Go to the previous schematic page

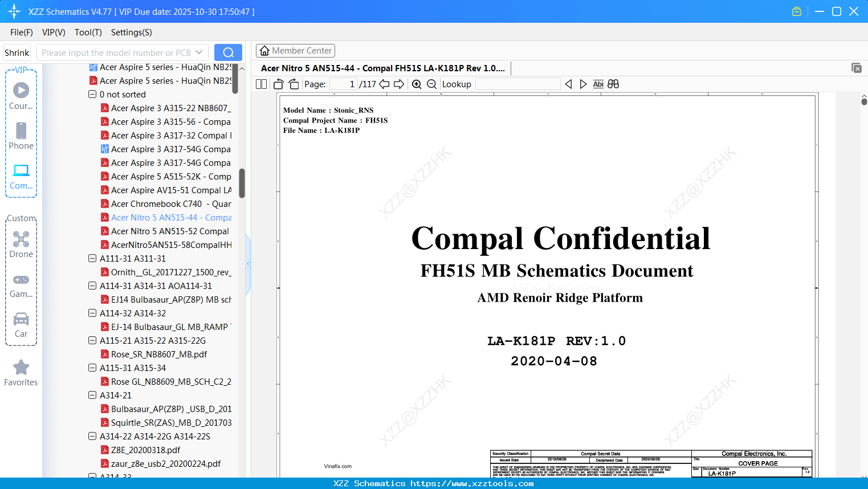384,84
